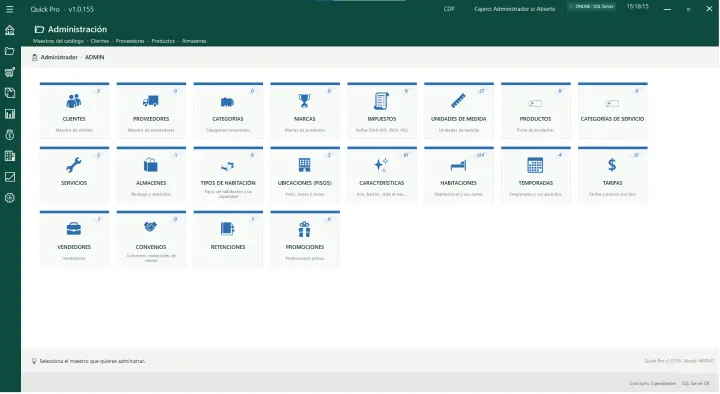Image resolution: width=720 pixels, height=394 pixels.
Task: Click the Quick Pro NATIVO footer text
Action: (x=679, y=361)
